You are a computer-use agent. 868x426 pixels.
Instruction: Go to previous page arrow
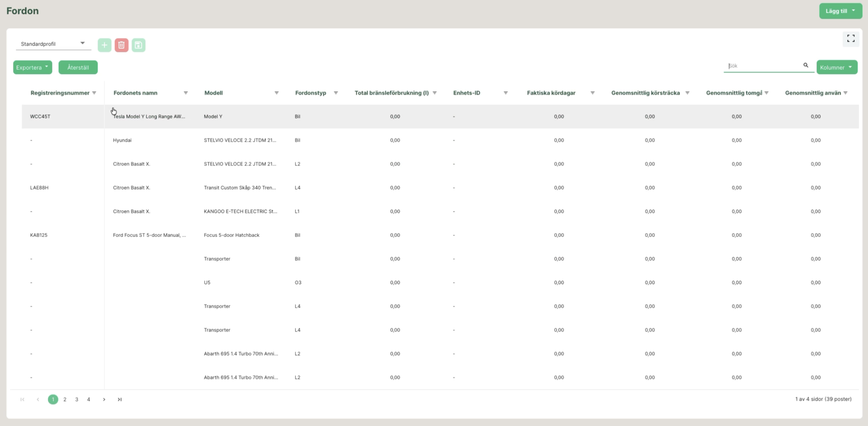point(38,400)
